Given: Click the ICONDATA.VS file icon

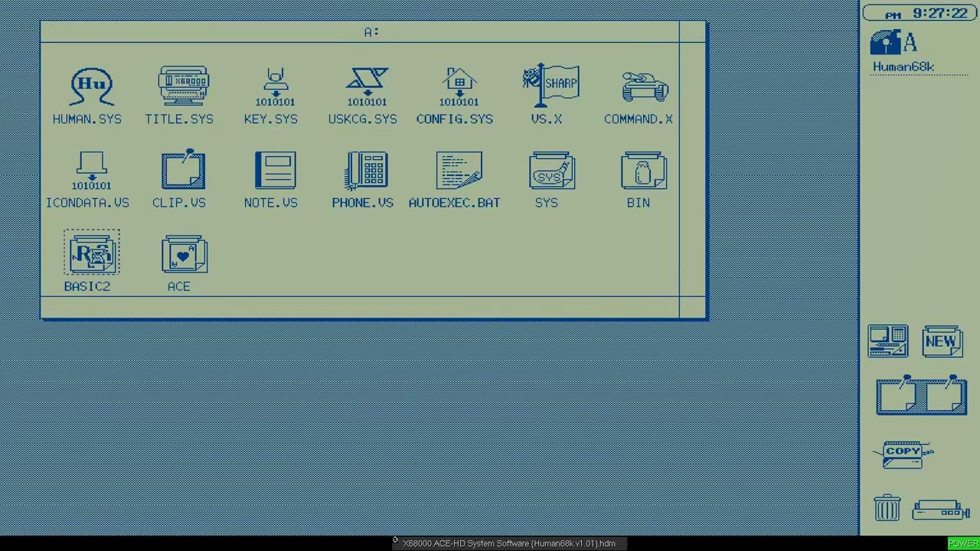Looking at the screenshot, I should click(91, 171).
